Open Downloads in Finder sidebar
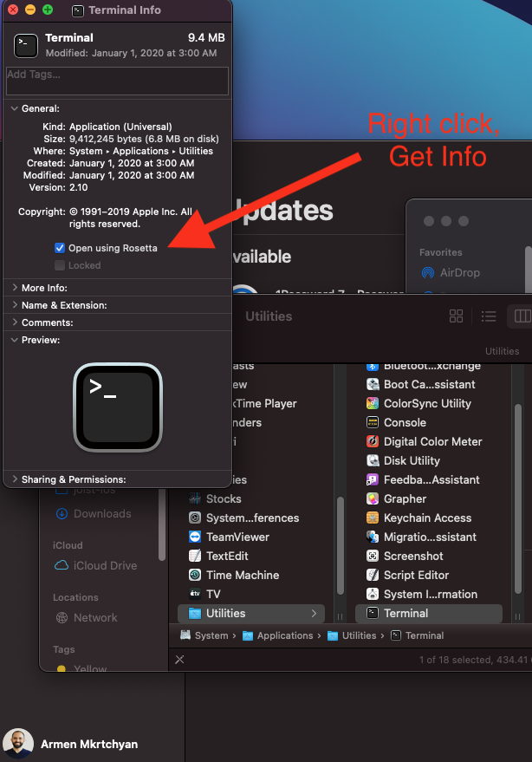This screenshot has width=532, height=762. [x=94, y=514]
